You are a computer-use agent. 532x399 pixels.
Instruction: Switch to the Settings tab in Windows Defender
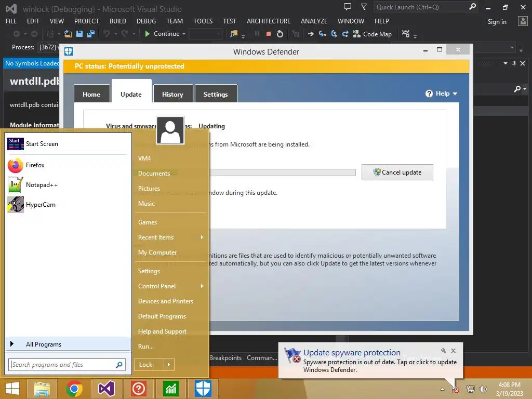[216, 94]
